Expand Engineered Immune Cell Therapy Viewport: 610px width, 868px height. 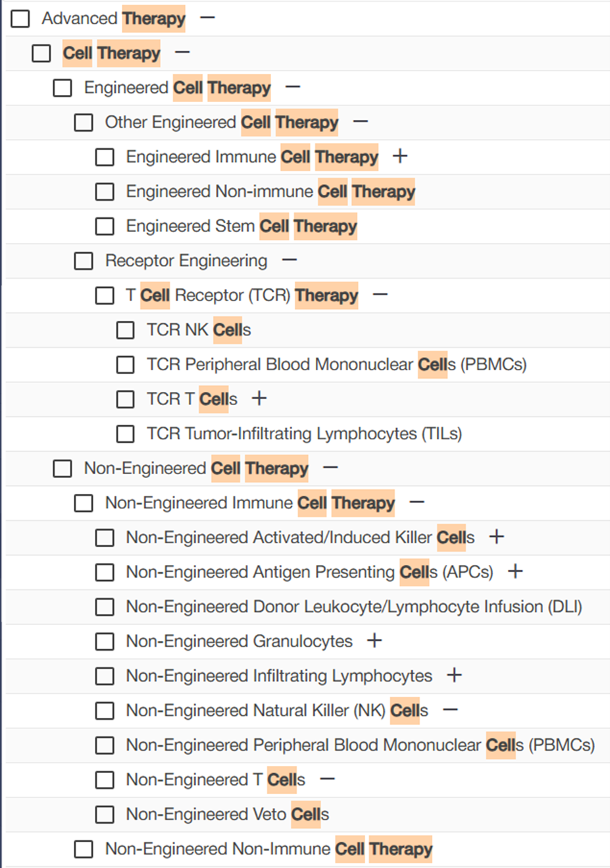point(399,156)
